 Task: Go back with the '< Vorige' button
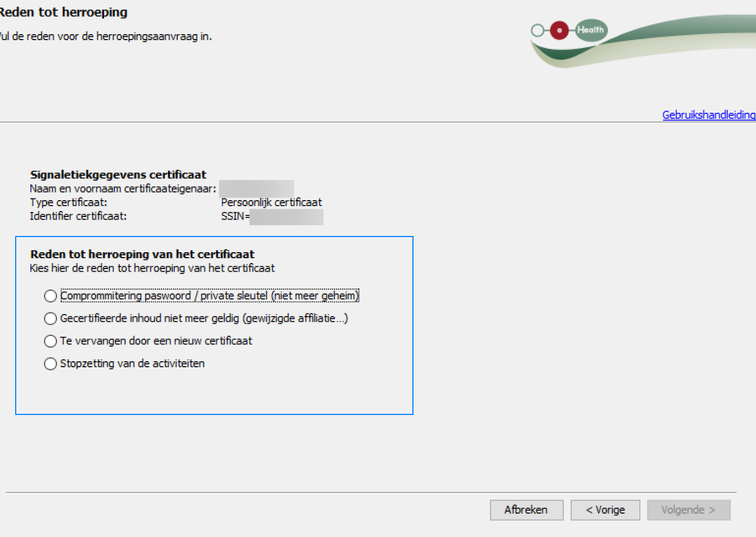coord(605,510)
